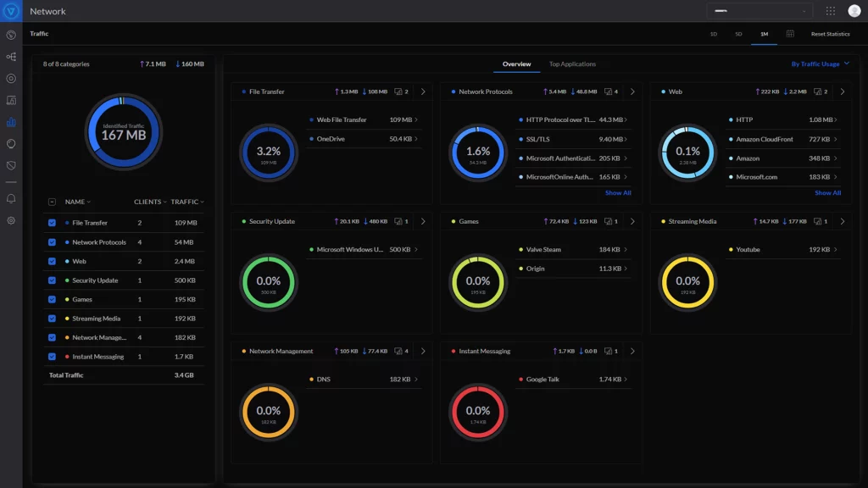Screen dimensions: 868x488
Task: Open the app grid launcher icon
Action: (830, 11)
